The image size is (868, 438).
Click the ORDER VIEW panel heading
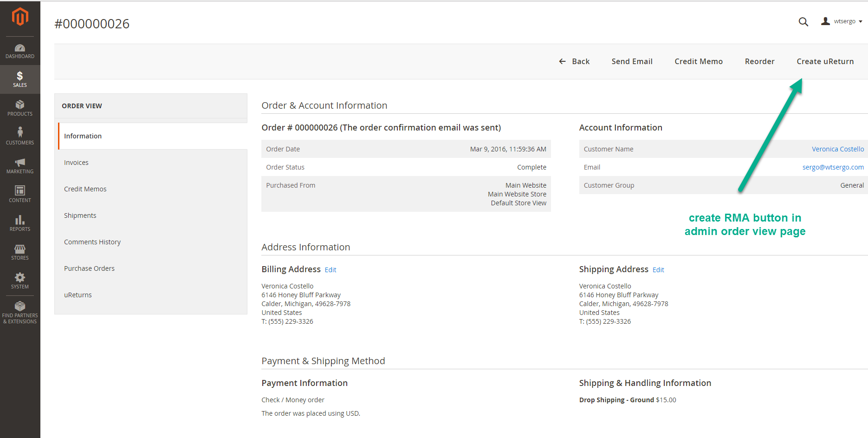point(82,106)
